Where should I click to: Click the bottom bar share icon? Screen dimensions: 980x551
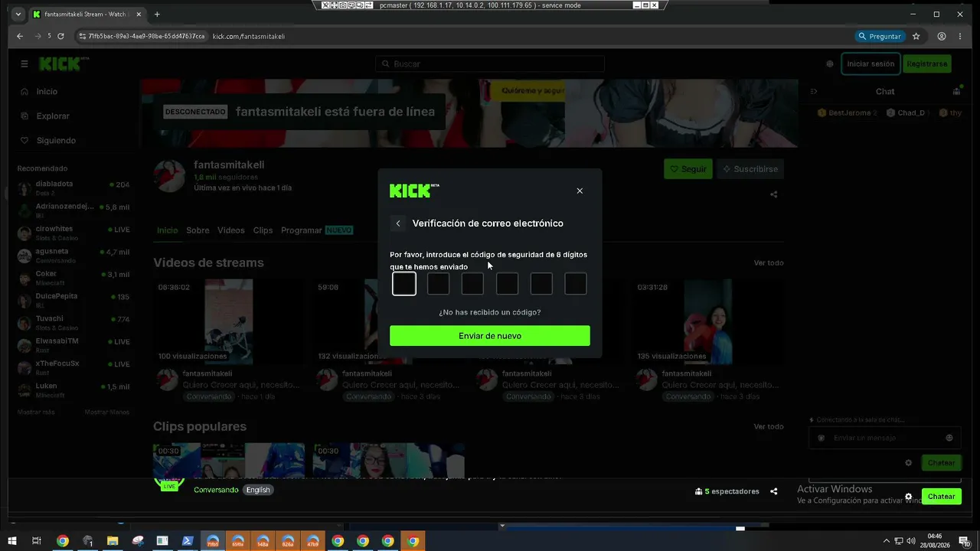(774, 491)
